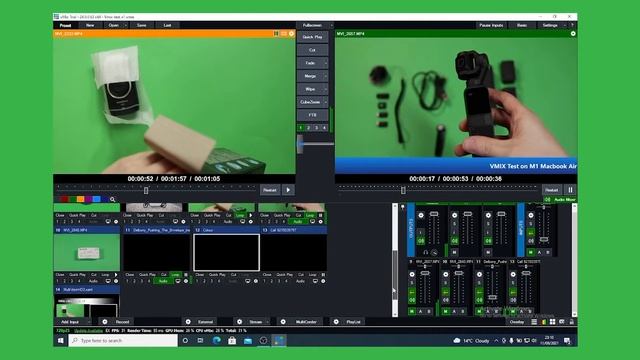Open Stream settings gear icon
Viewport: 640px width, 360px height.
[x=240, y=322]
